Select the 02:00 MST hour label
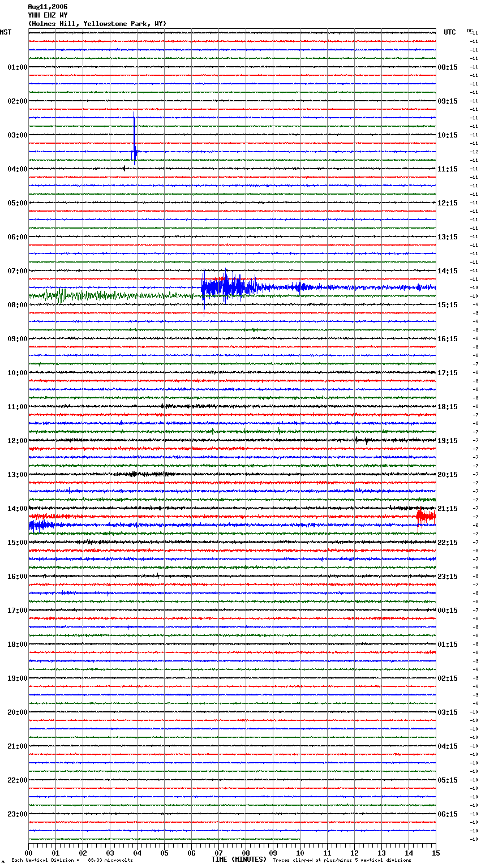Image resolution: width=481 pixels, height=868 pixels. click(x=18, y=101)
